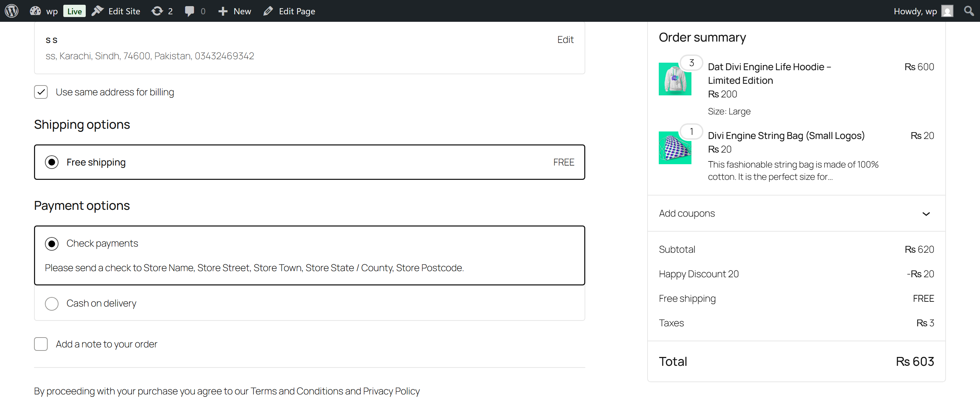Click the Edit Page pencil icon
This screenshot has width=980, height=406.
pos(268,11)
